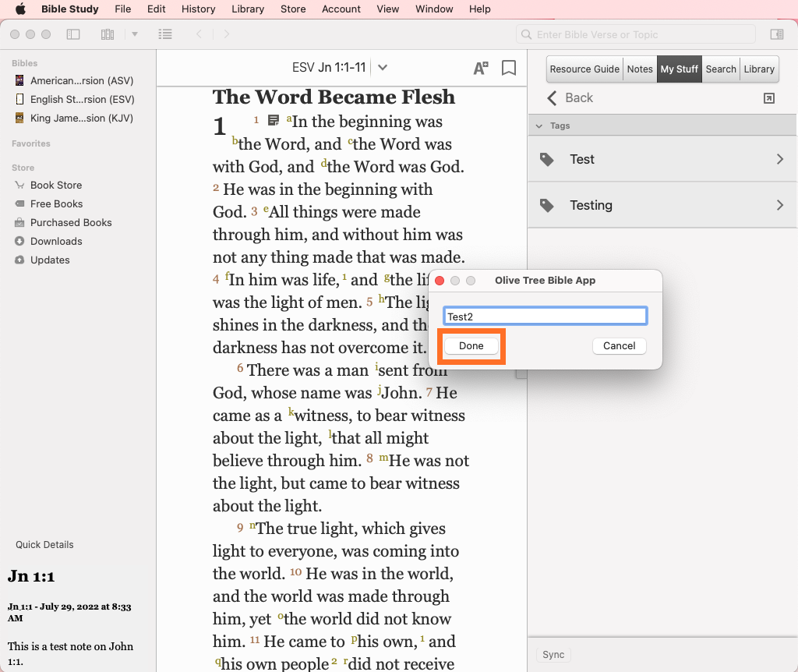The image size is (798, 672).
Task: Open the text size settings icon
Action: (481, 68)
